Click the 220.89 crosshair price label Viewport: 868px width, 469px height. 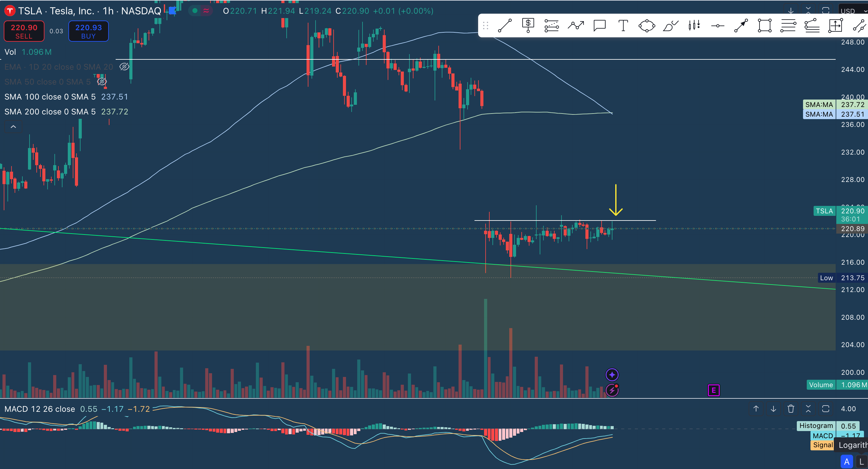click(x=852, y=229)
